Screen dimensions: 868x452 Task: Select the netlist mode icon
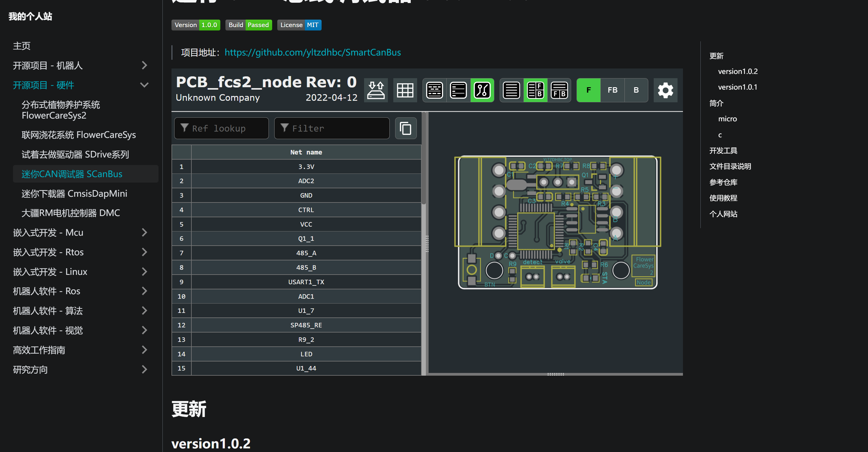[482, 90]
